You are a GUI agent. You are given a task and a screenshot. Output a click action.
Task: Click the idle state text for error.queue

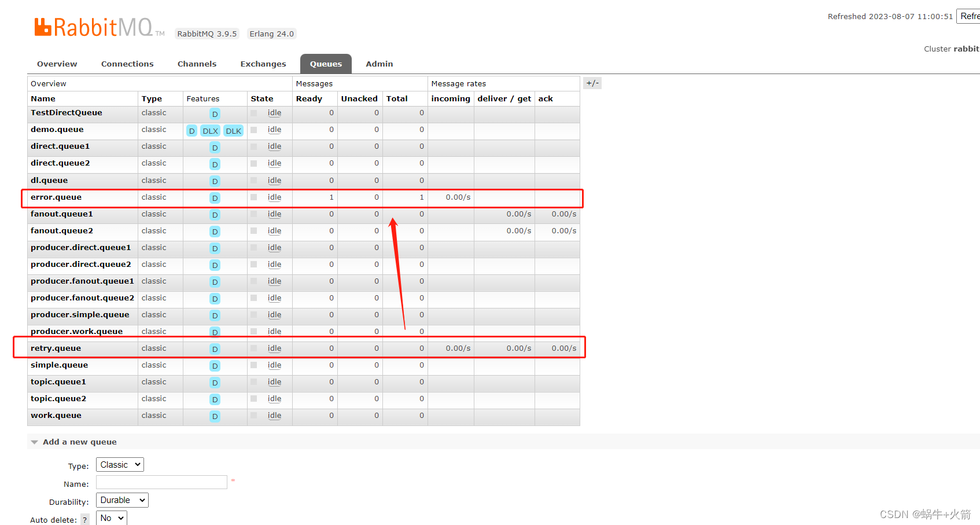pyautogui.click(x=274, y=197)
